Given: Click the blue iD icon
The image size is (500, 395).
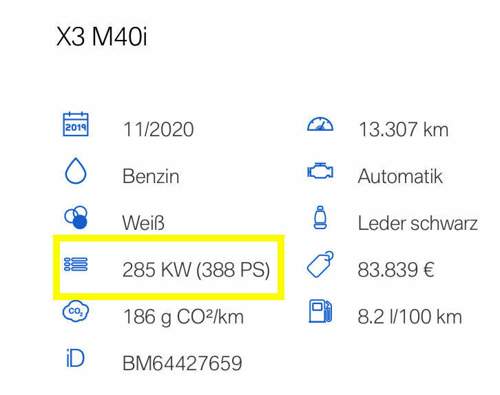Looking at the screenshot, I should [75, 358].
